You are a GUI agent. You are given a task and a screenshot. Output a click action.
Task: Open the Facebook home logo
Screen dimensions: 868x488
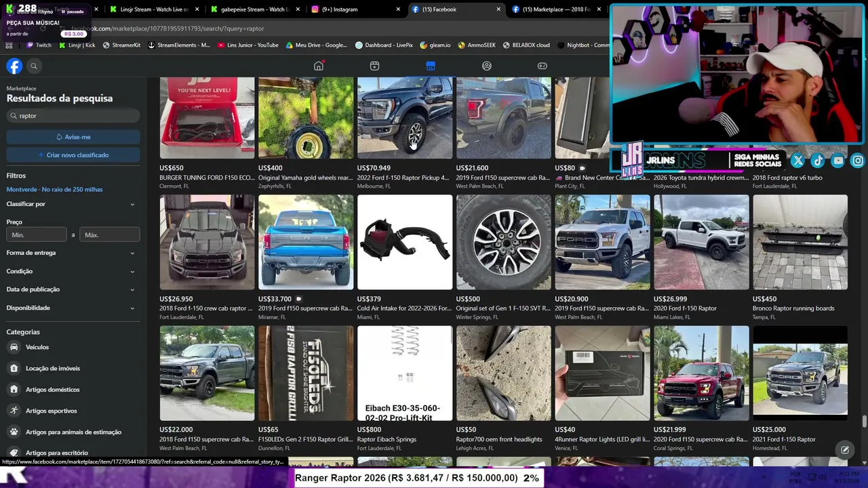point(14,66)
